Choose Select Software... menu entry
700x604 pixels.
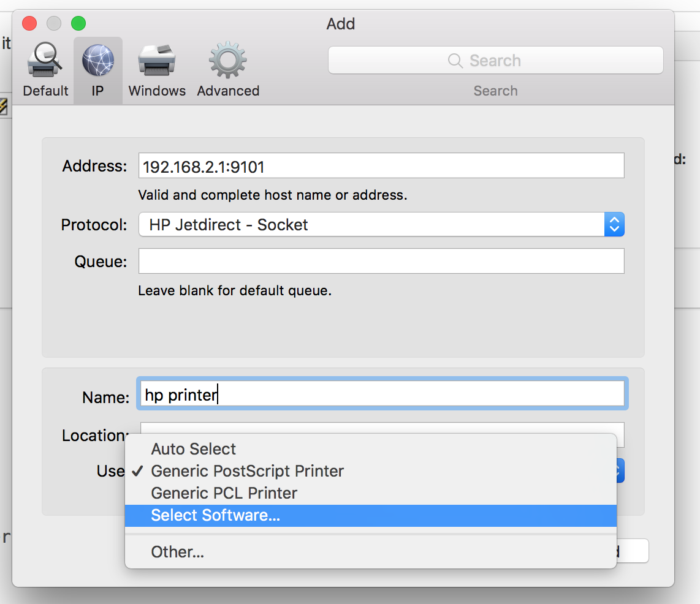[215, 516]
